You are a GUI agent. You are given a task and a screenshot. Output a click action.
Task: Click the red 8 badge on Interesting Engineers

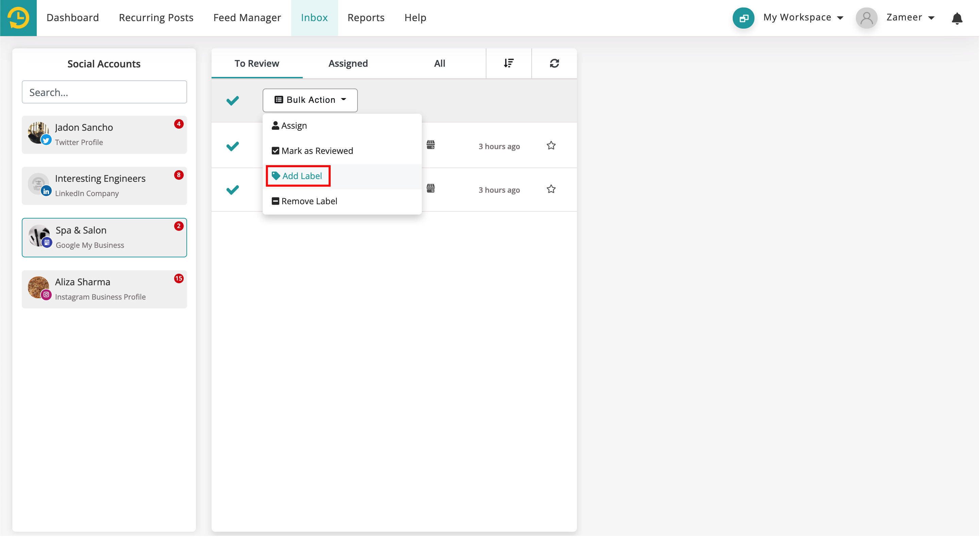coord(179,175)
